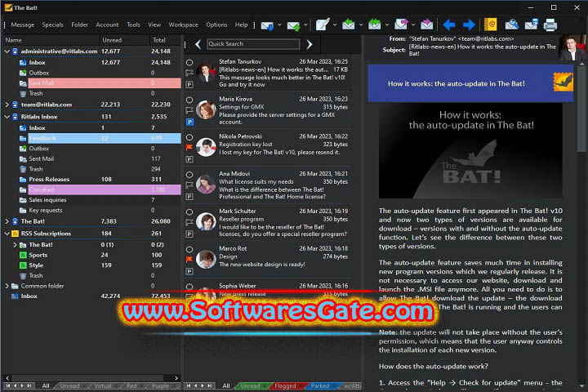Expand the team@ritlabs.com account

tap(7, 105)
